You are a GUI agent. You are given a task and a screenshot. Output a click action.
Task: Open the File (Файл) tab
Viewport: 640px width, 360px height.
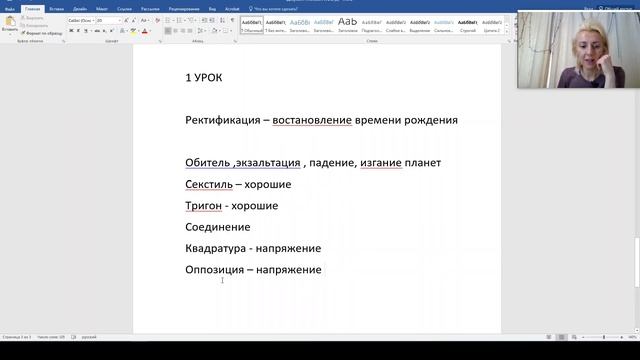[10, 9]
